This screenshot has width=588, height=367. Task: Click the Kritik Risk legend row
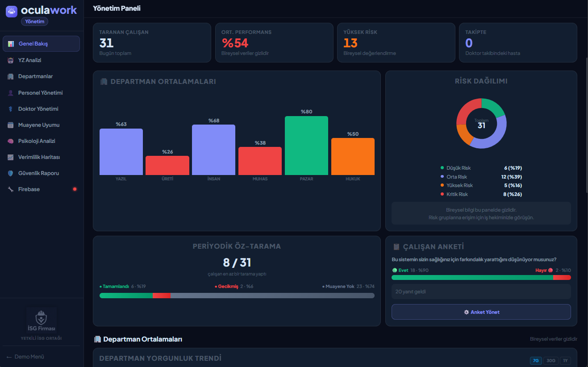click(481, 194)
